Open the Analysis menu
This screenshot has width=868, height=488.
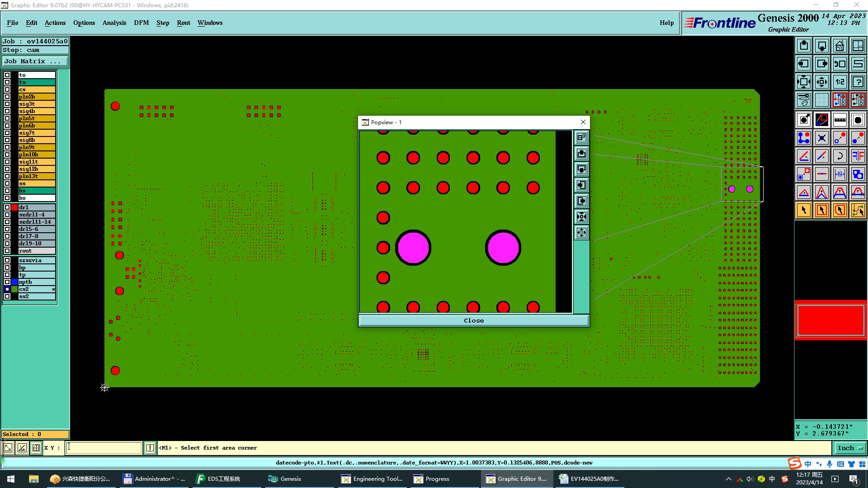114,23
